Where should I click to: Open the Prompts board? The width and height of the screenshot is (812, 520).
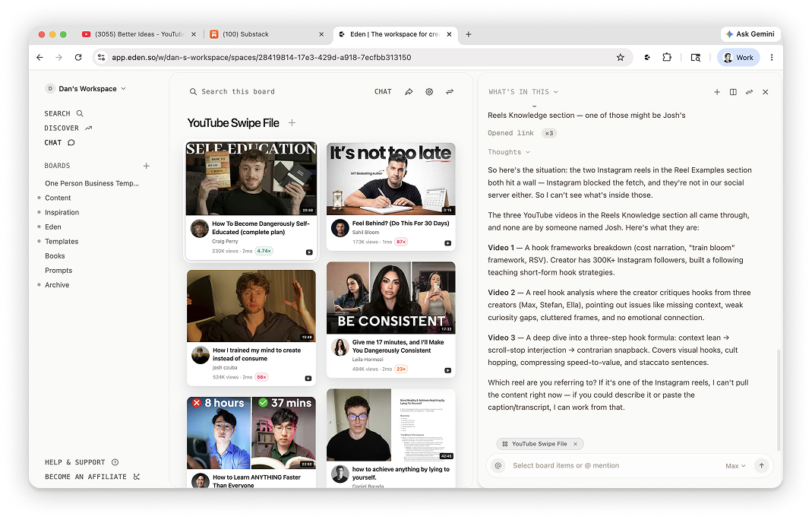click(x=58, y=270)
